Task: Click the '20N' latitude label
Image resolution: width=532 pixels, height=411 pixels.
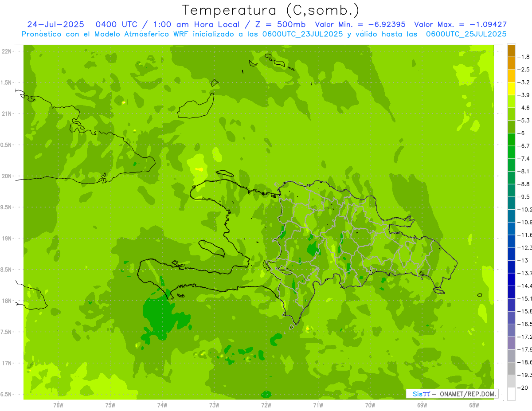Action: 7,176
